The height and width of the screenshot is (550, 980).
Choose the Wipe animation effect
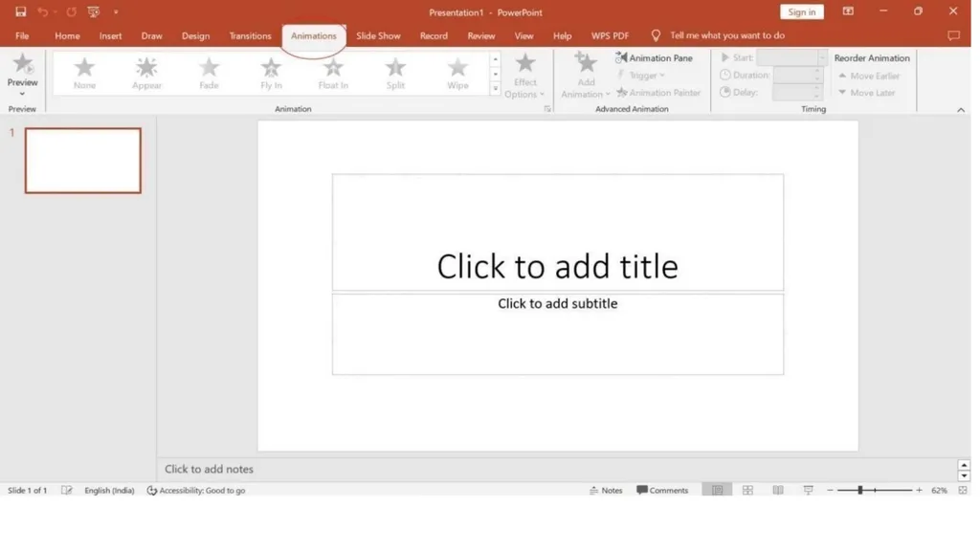coord(457,74)
